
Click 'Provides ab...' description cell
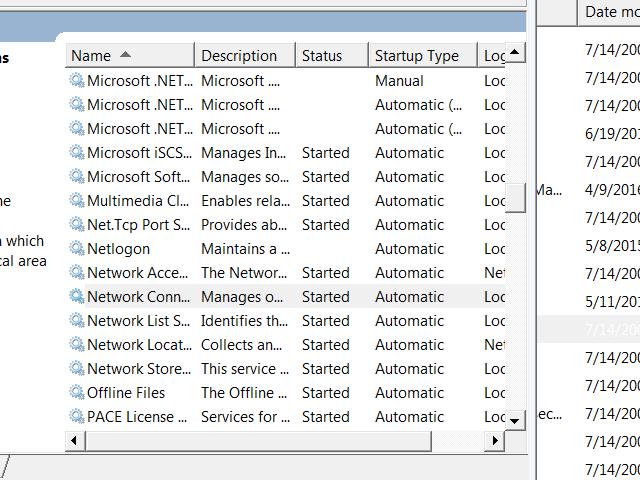[244, 224]
